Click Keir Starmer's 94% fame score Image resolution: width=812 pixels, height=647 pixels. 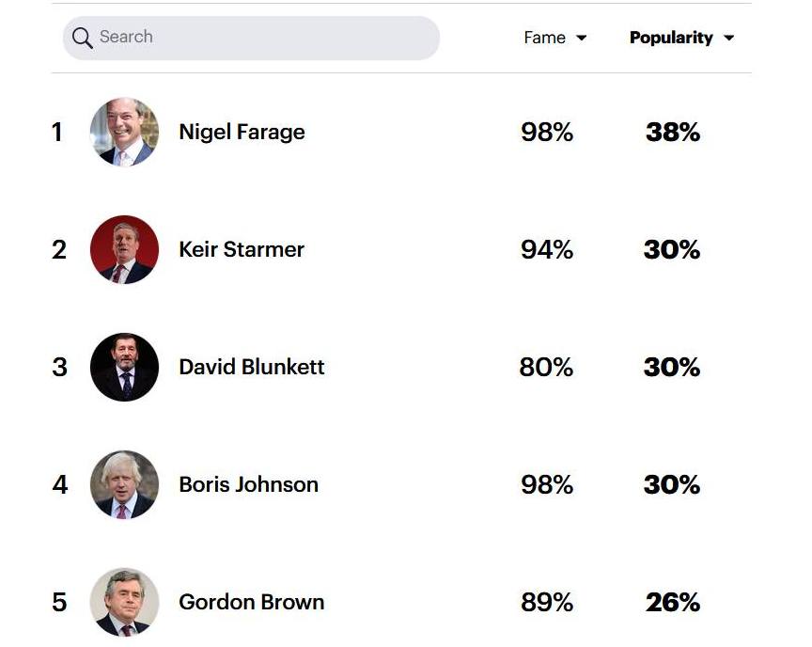coord(547,249)
